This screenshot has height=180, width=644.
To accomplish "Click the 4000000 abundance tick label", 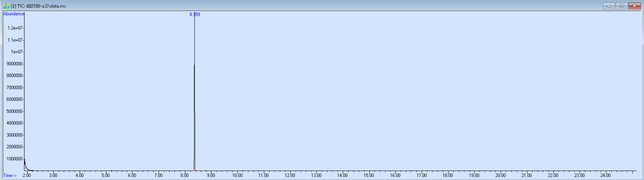I will (15, 123).
